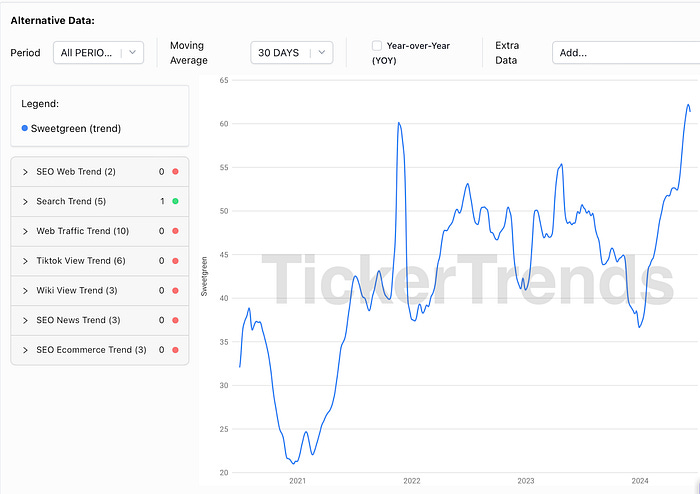The width and height of the screenshot is (700, 494).
Task: Expand the Tiktok View Trend (6) row
Action: (100, 261)
